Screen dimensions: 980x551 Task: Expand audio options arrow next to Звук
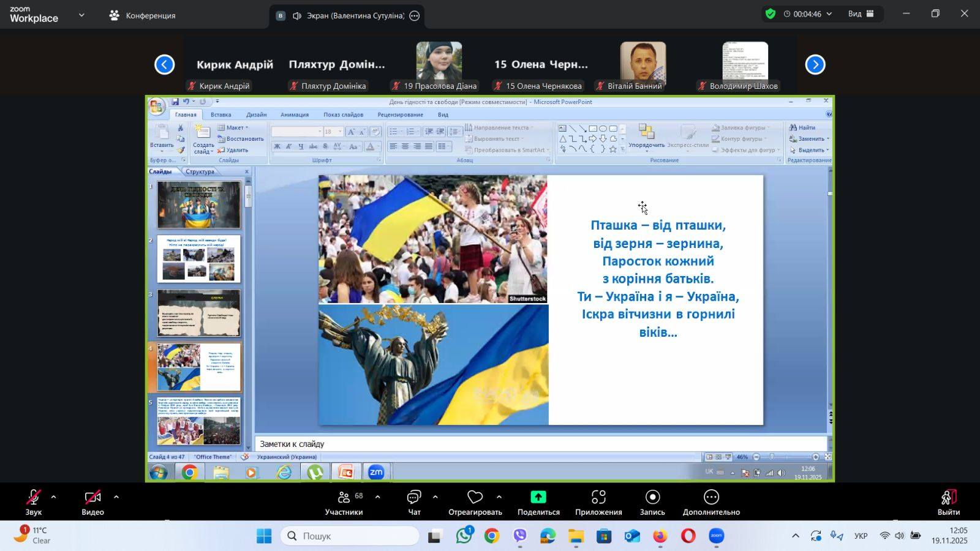pyautogui.click(x=54, y=497)
